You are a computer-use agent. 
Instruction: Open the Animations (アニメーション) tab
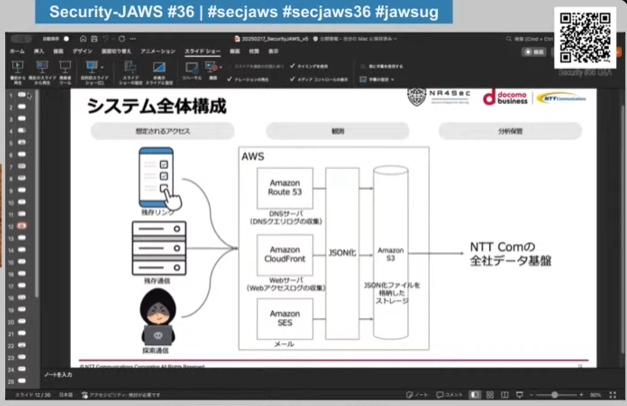(158, 51)
